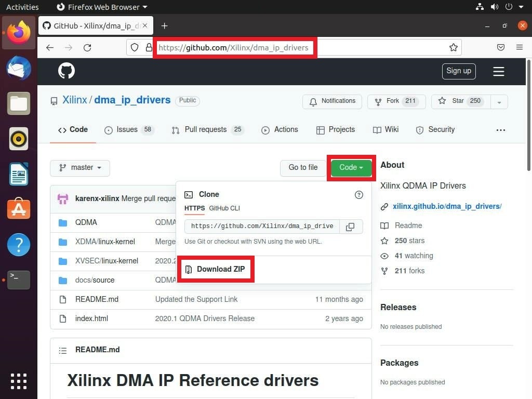The image size is (532, 399).
Task: Select the Code repository tab
Action: tap(73, 129)
